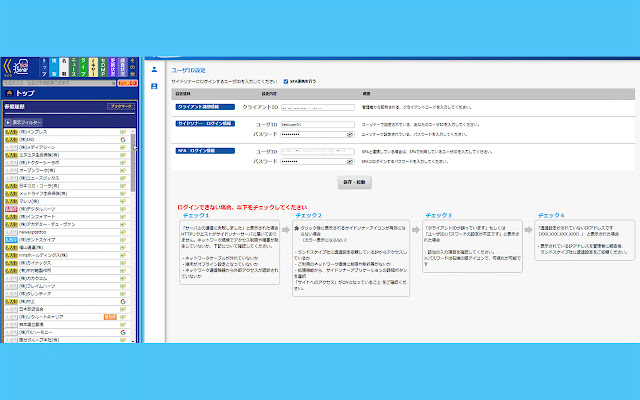Image resolution: width=640 pixels, height=400 pixels.
Task: Click yellow 名寄 badge on (株)インプレス row
Action: pyautogui.click(x=11, y=132)
